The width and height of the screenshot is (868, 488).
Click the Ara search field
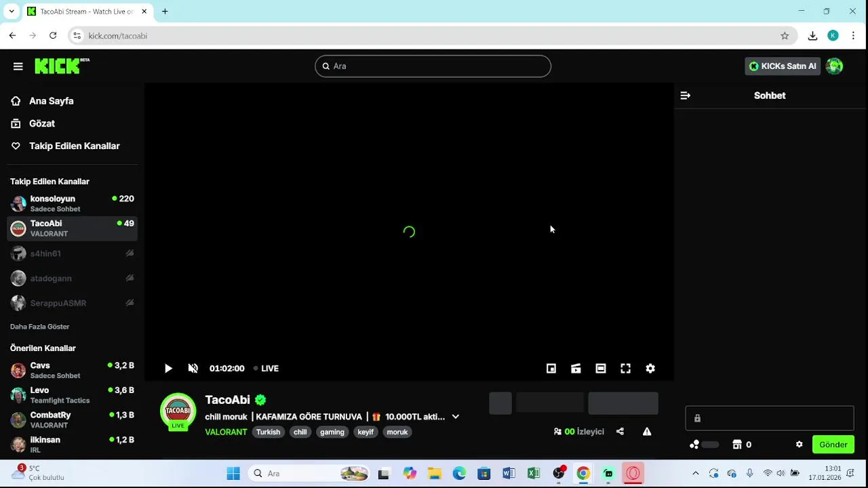433,66
